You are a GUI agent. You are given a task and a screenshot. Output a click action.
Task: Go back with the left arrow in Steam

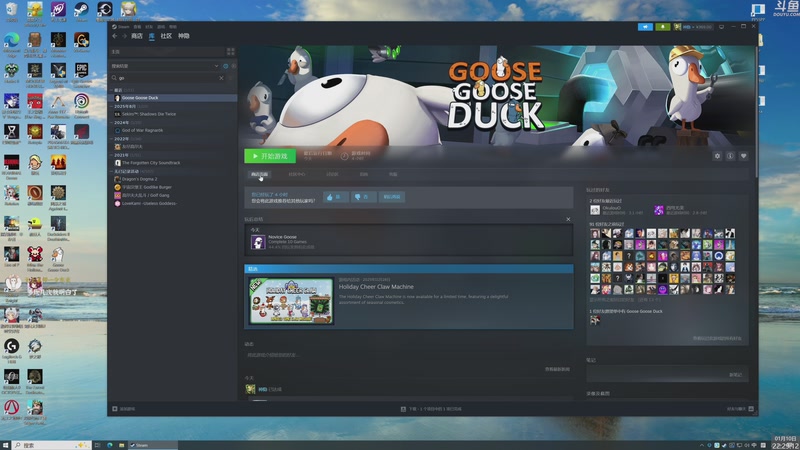(114, 36)
